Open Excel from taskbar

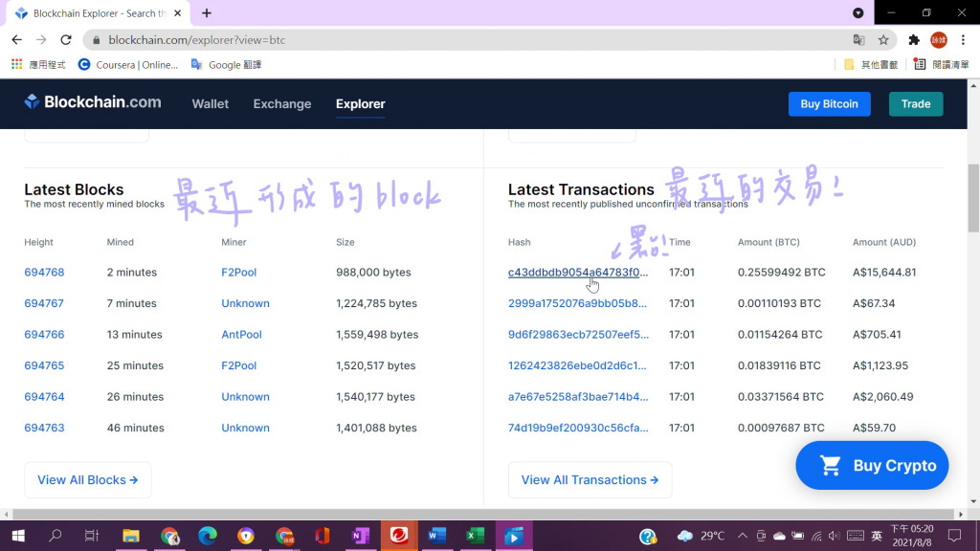(x=475, y=536)
